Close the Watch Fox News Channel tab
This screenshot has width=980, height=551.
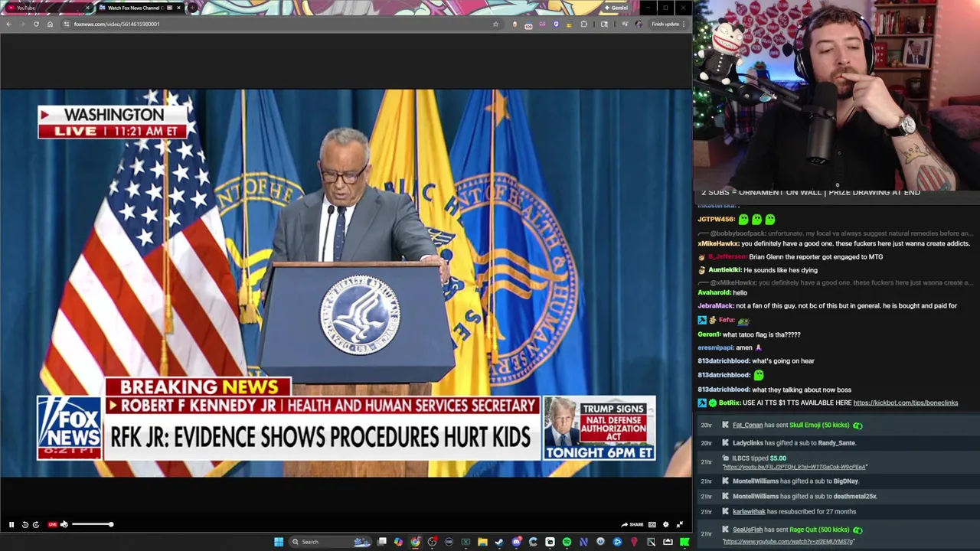[x=179, y=8]
